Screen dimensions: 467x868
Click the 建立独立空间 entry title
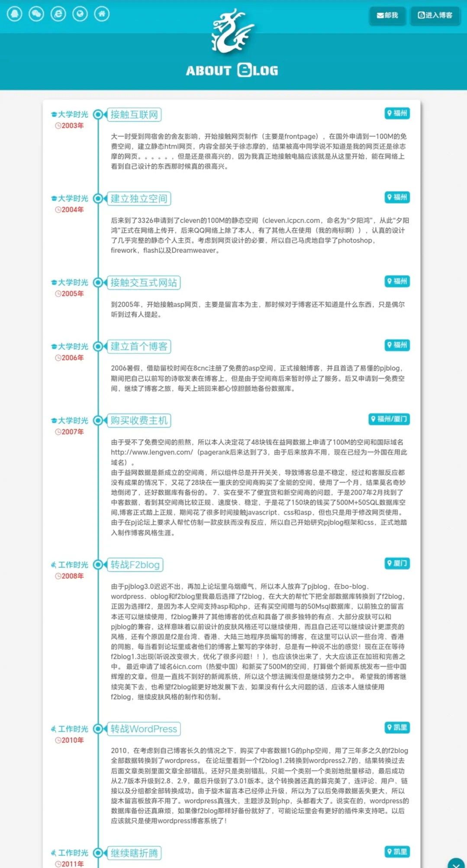pyautogui.click(x=139, y=198)
